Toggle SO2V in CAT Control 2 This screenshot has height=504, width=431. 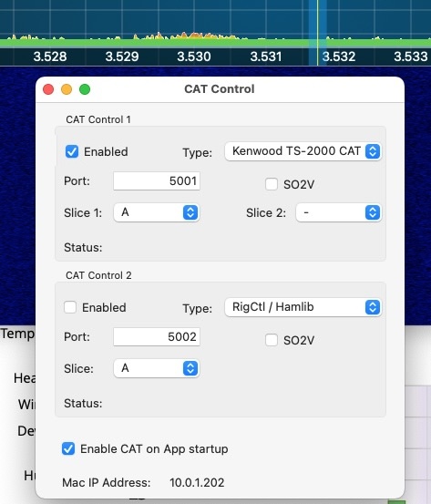(x=272, y=340)
